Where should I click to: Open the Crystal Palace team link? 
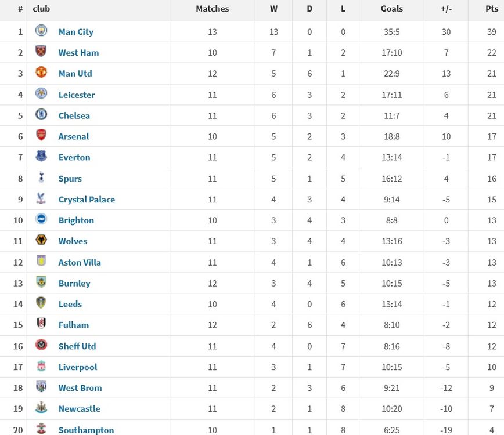[x=87, y=200]
